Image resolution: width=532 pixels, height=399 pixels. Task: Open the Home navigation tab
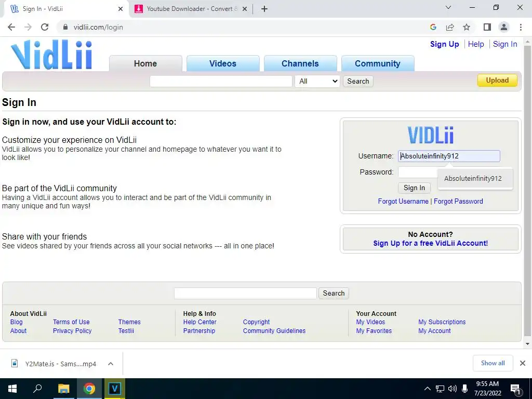click(145, 63)
